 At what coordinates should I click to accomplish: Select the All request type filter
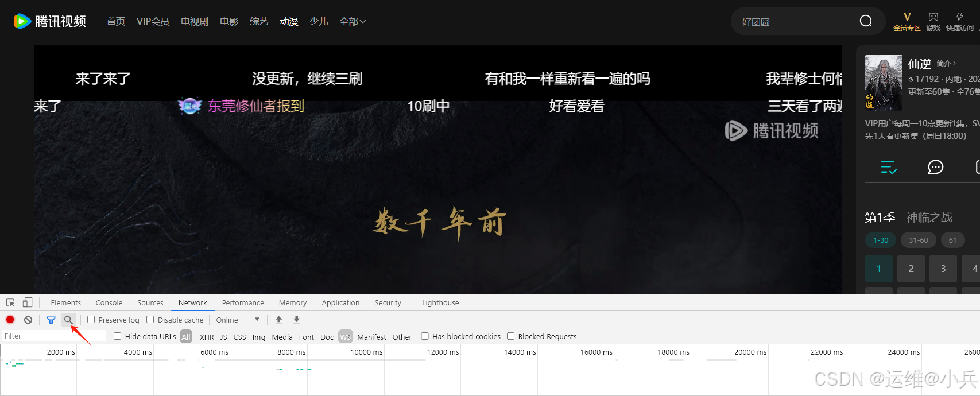click(186, 337)
